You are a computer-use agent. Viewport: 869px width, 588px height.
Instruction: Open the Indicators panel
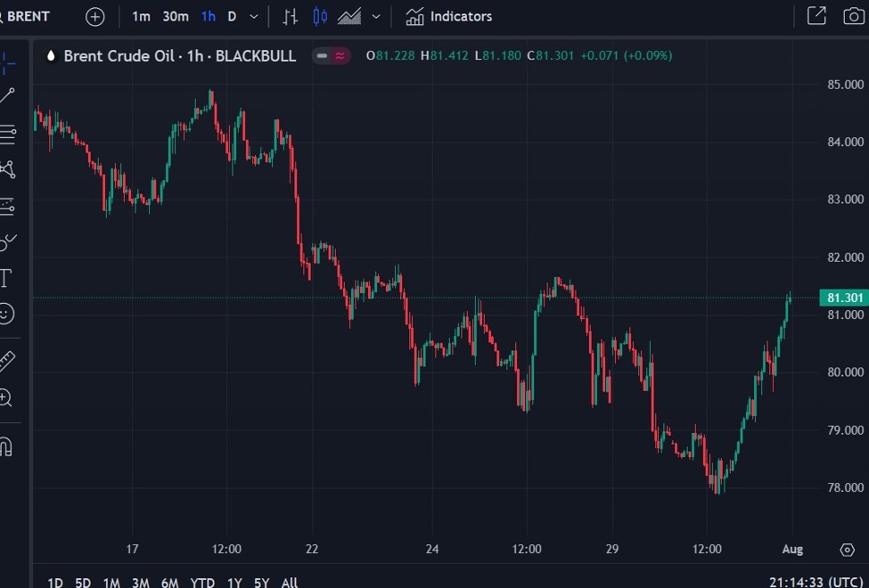pos(448,17)
